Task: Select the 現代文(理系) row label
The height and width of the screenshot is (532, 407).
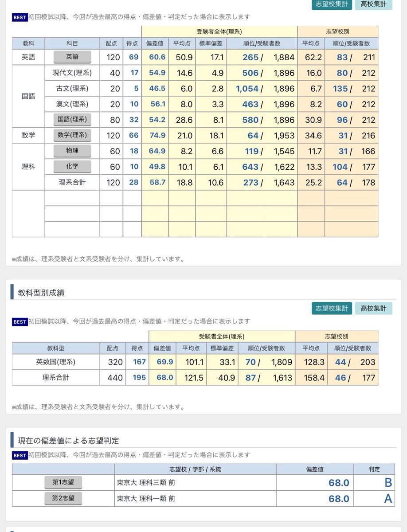Action: click(72, 73)
